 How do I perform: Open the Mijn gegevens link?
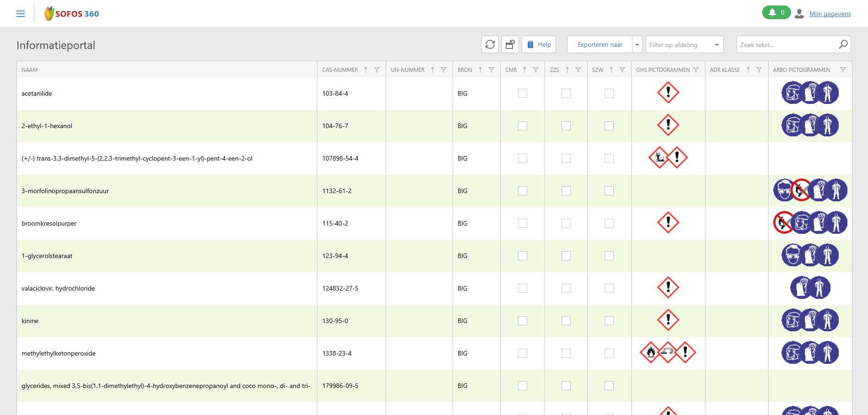point(830,14)
